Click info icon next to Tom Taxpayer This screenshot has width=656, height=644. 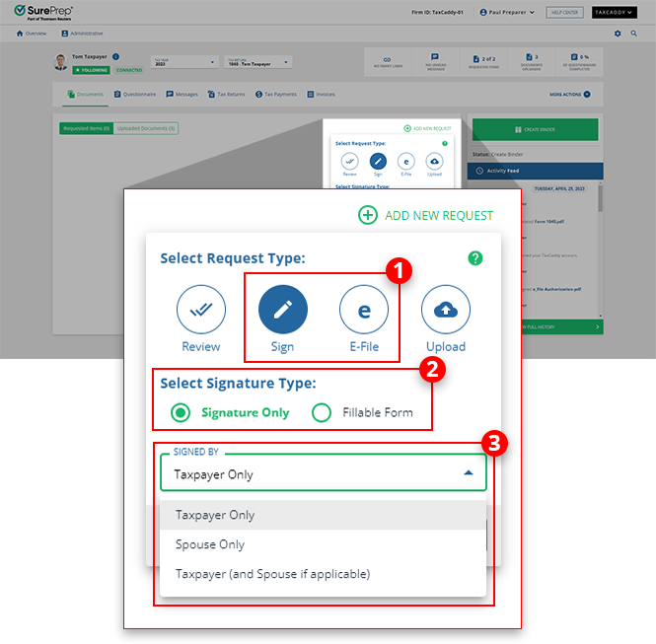(115, 56)
